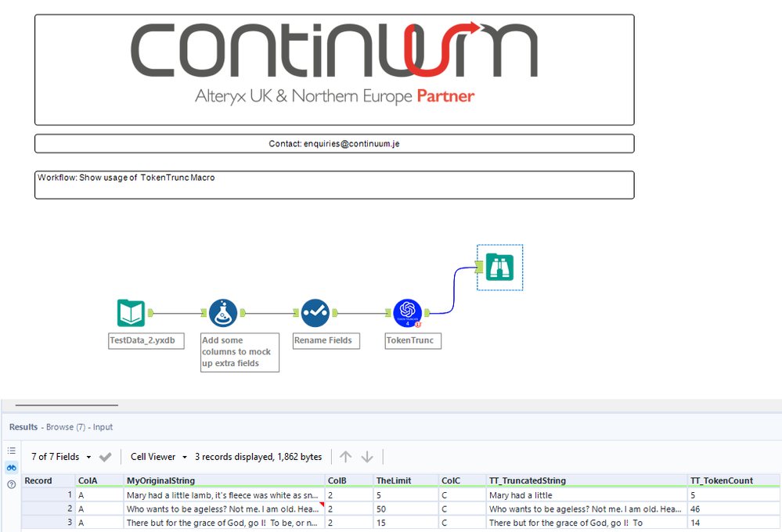Open help via the question mark icon
Image resolution: width=782 pixels, height=532 pixels.
(x=10, y=484)
